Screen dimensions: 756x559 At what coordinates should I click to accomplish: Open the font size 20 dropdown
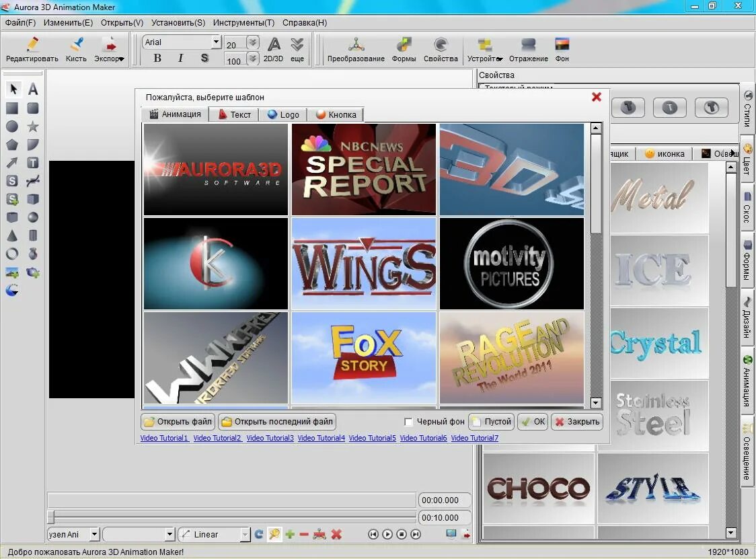click(253, 42)
